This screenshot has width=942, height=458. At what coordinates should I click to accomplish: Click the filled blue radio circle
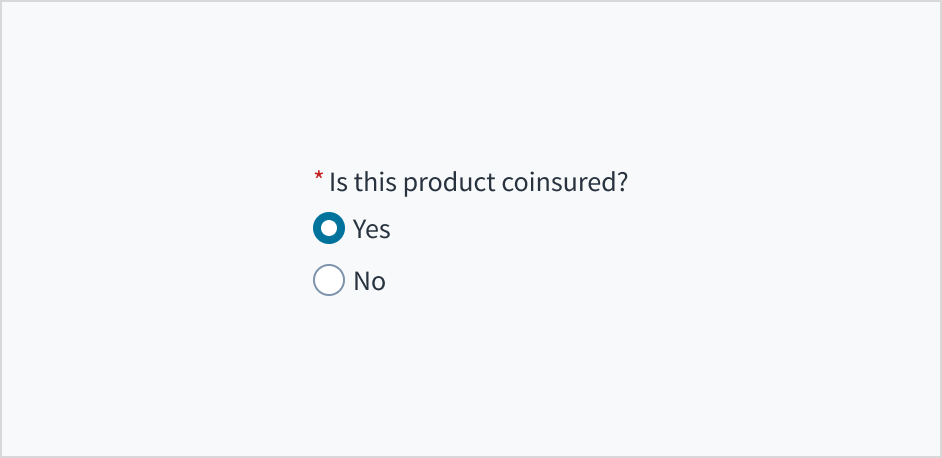pos(329,229)
